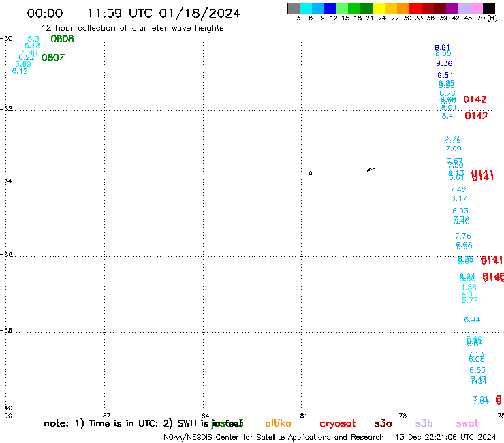The height and width of the screenshot is (443, 504).
Task: Click the subtitle '12 hour collection of altimeter wave heights'
Action: coord(132,28)
